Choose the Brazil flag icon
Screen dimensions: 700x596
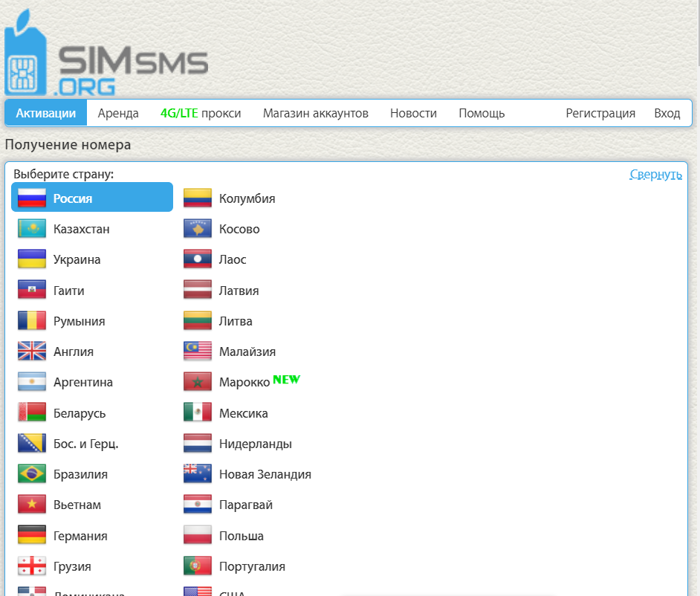point(32,473)
